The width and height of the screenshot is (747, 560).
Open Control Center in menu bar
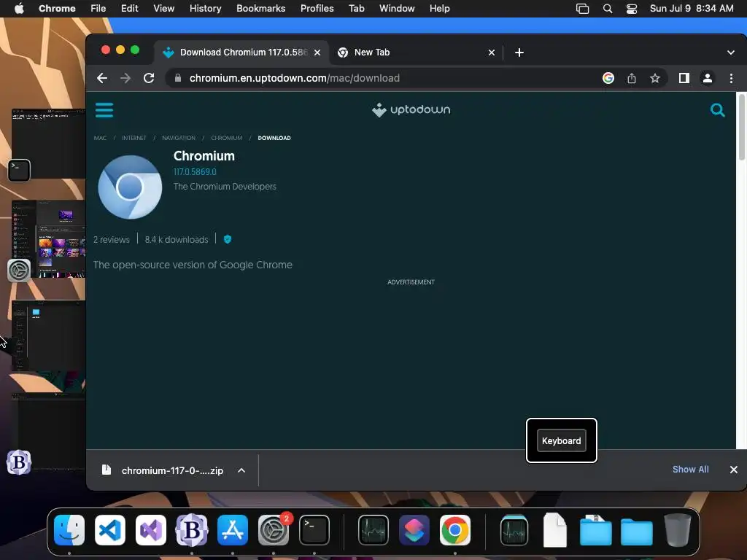coord(632,9)
